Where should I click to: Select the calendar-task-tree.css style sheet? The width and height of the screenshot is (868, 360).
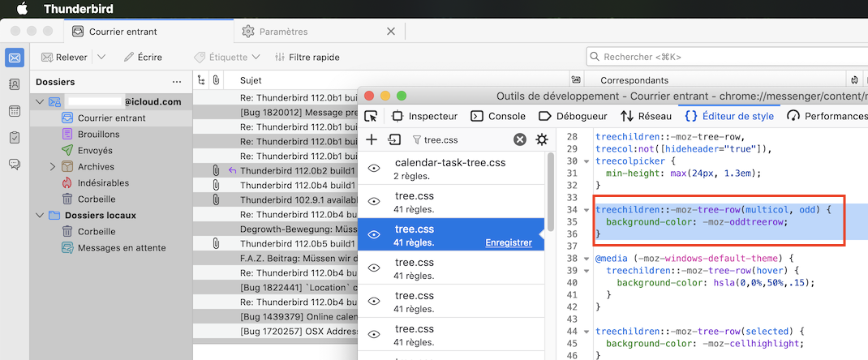point(451,169)
